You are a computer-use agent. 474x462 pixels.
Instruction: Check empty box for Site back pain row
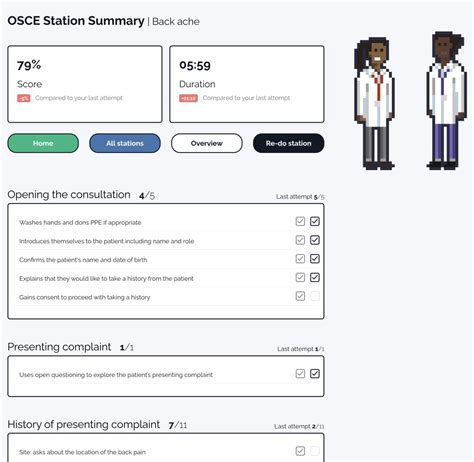315,451
